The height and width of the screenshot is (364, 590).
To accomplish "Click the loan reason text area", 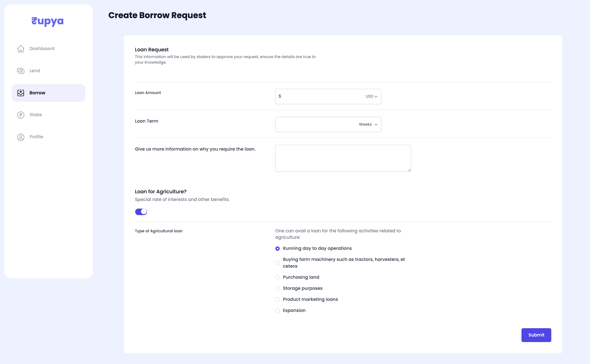I will tap(343, 158).
